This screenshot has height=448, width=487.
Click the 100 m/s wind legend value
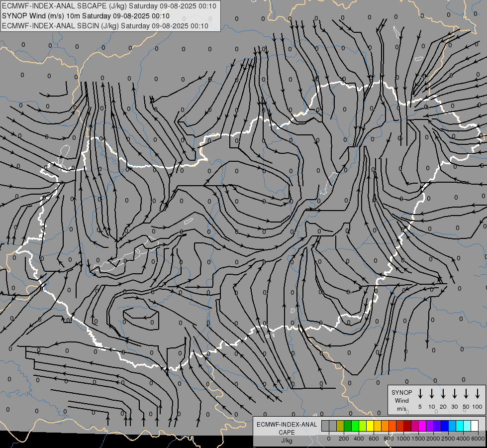click(x=478, y=407)
